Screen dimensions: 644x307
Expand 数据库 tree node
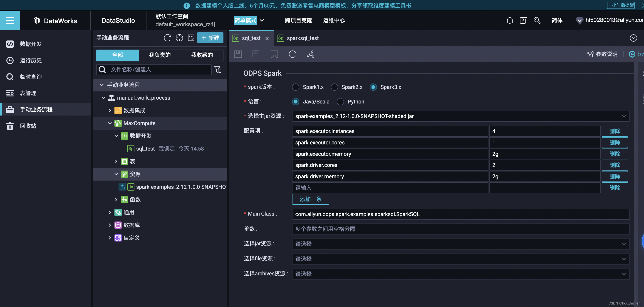[110, 225]
